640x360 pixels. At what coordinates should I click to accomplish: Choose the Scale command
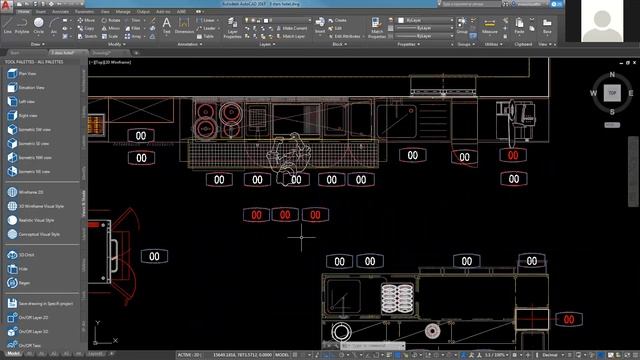click(110, 36)
